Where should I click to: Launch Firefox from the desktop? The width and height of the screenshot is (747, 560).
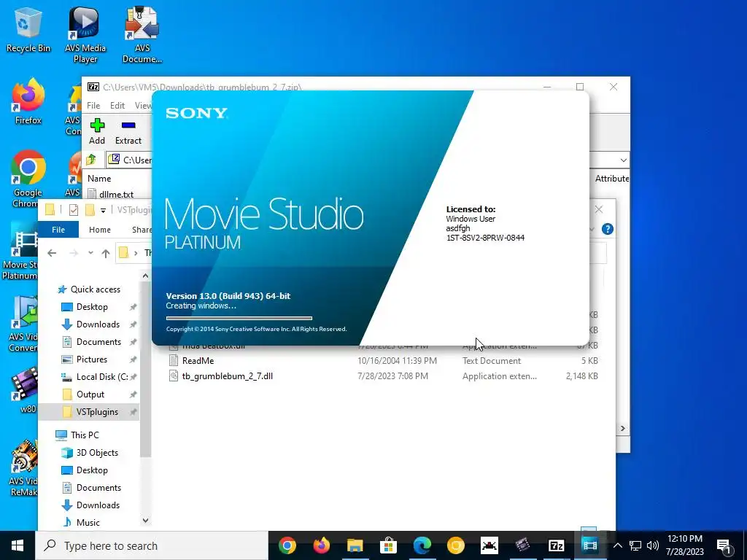tap(28, 102)
